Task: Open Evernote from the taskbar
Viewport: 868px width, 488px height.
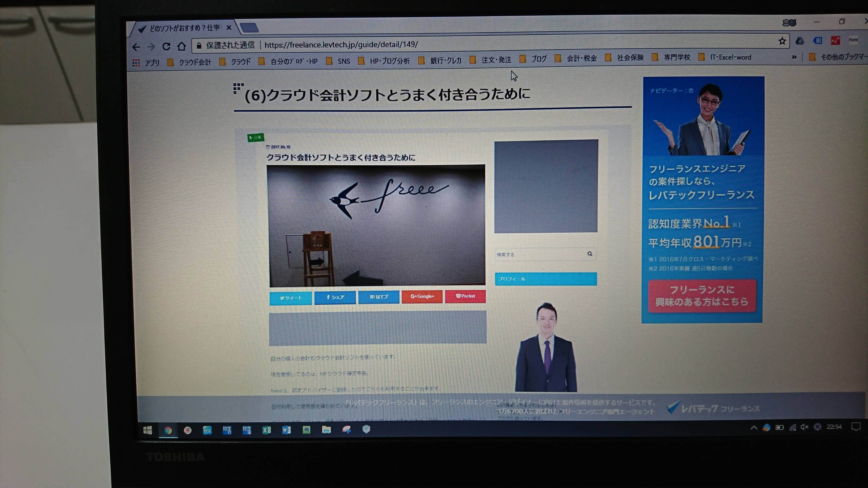Action: click(x=306, y=430)
